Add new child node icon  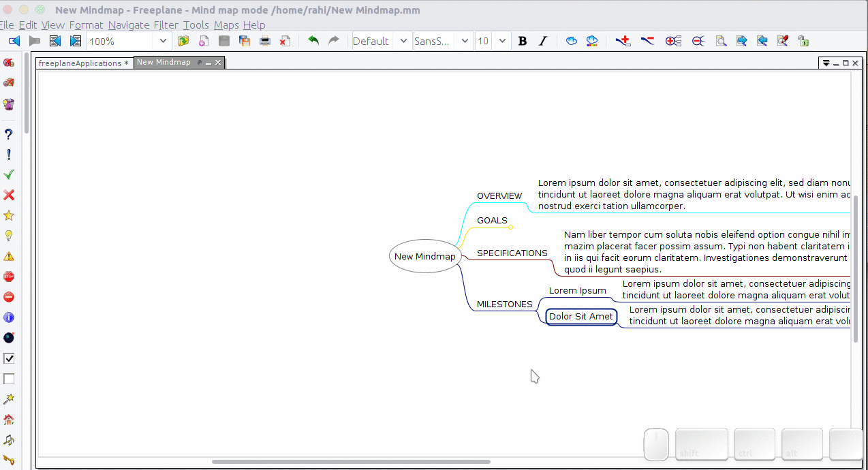coord(623,41)
